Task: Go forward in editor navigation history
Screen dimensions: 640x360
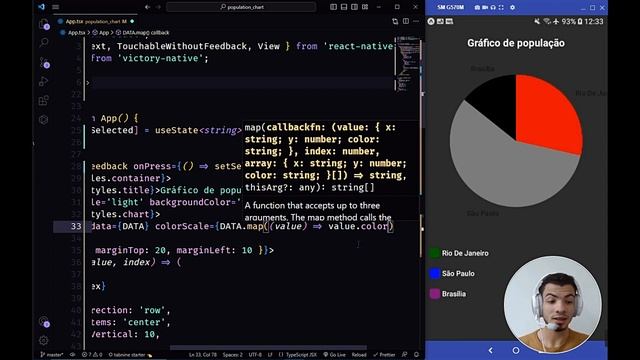Action: 158,7
